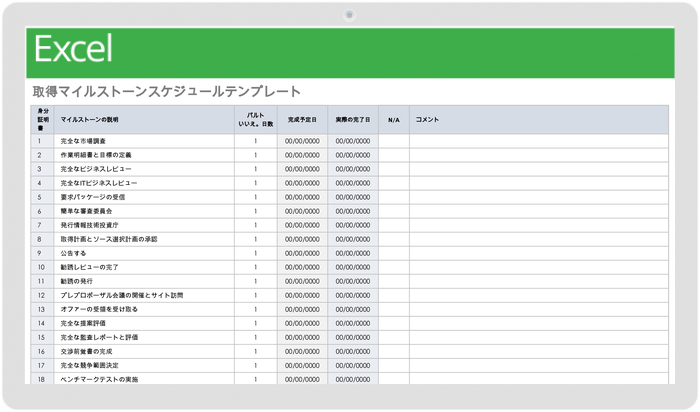This screenshot has width=700, height=412.
Task: Click ID number 1 in first row
Action: point(42,141)
